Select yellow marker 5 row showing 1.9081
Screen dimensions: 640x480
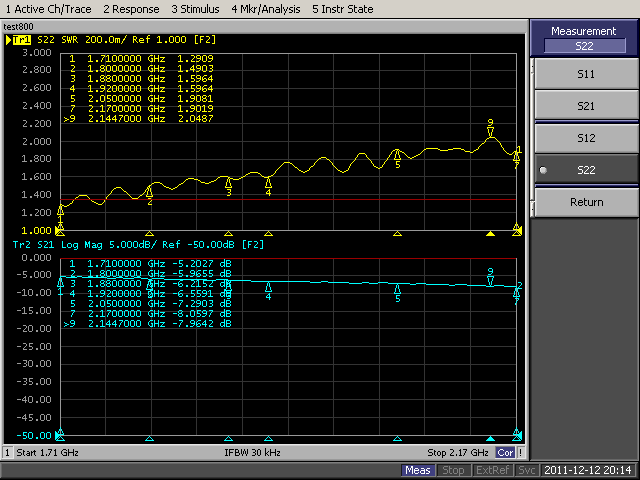click(141, 98)
